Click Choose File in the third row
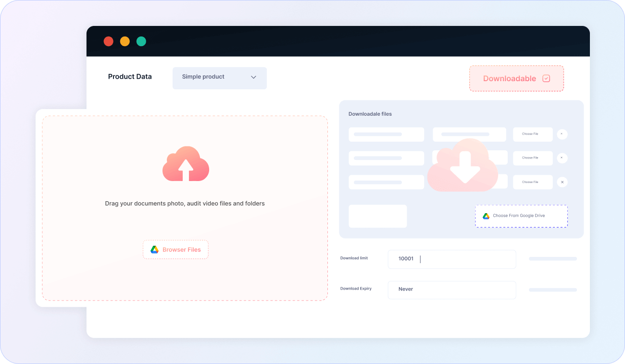This screenshot has height=364, width=625. [x=530, y=182]
